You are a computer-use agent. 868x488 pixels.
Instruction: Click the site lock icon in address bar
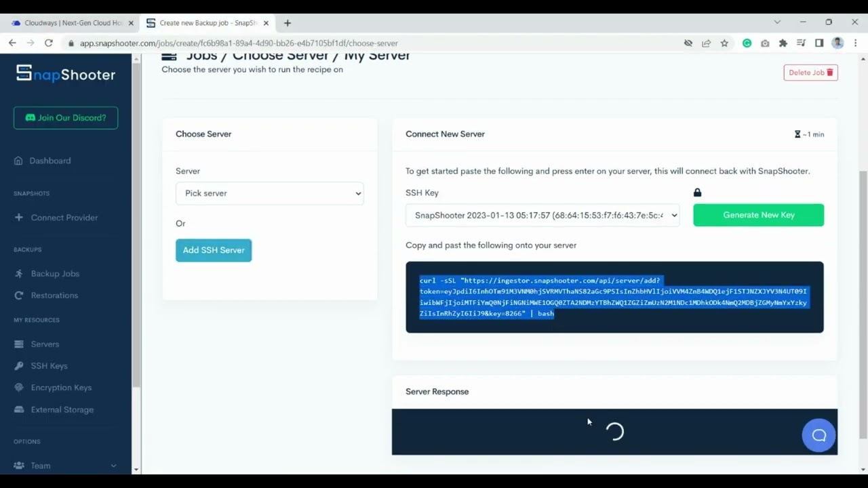(x=71, y=43)
